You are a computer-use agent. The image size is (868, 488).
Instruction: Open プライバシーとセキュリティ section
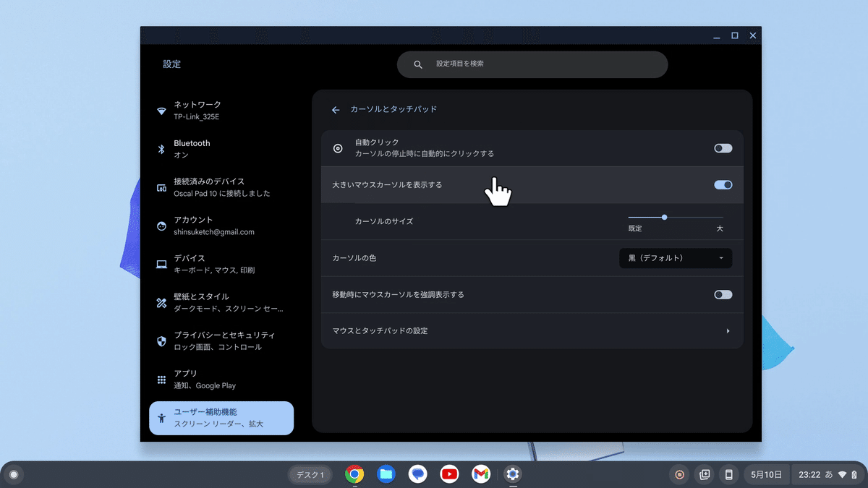click(221, 341)
